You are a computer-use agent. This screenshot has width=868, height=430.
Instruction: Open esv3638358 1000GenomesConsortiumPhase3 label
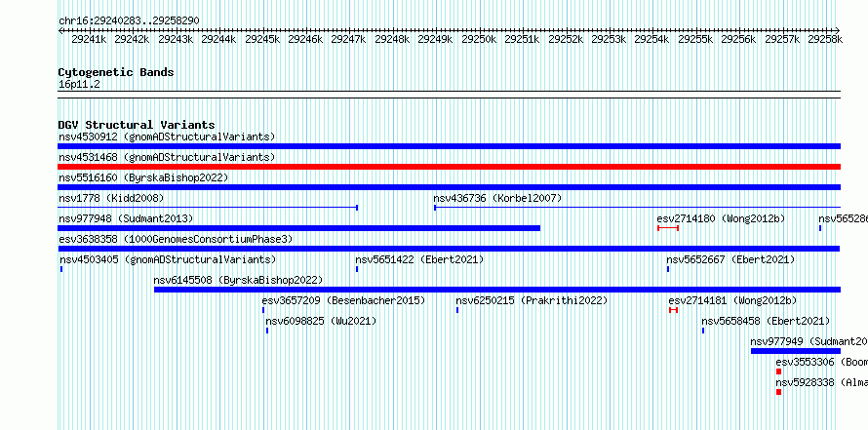click(x=176, y=239)
